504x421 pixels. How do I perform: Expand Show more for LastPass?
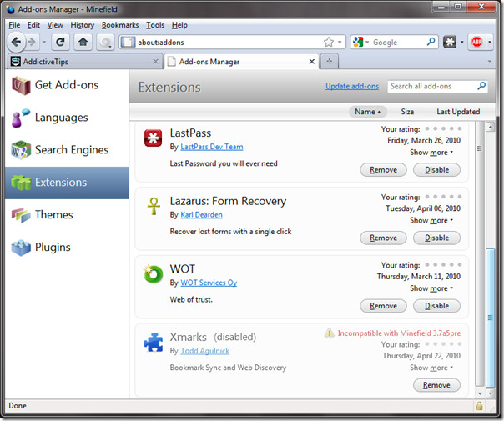(431, 153)
